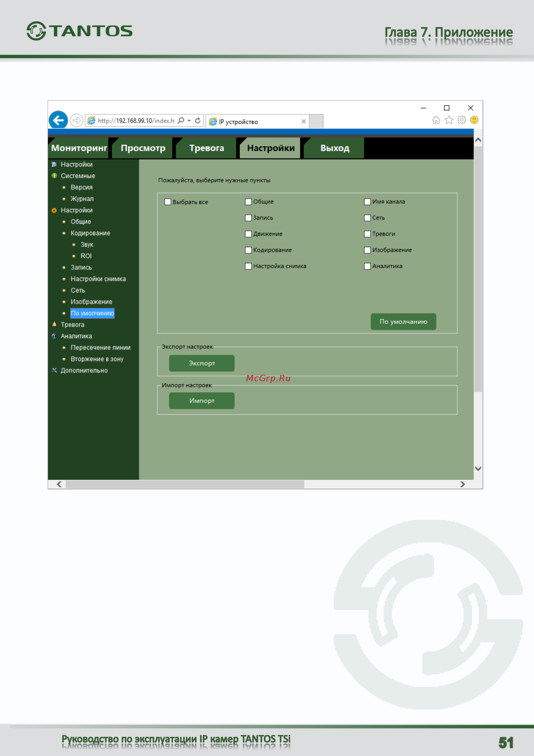Click the browser Home icon
The image size is (534, 756).
436,120
